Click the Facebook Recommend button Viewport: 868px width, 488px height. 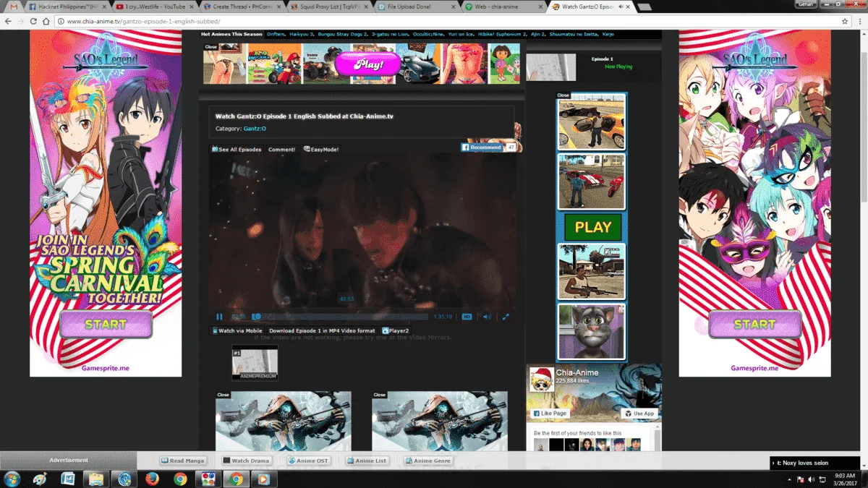coord(482,147)
